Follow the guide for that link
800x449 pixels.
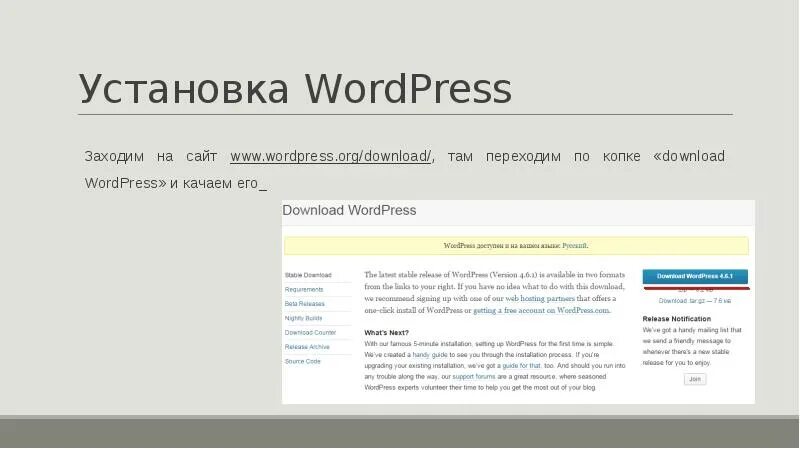(521, 366)
